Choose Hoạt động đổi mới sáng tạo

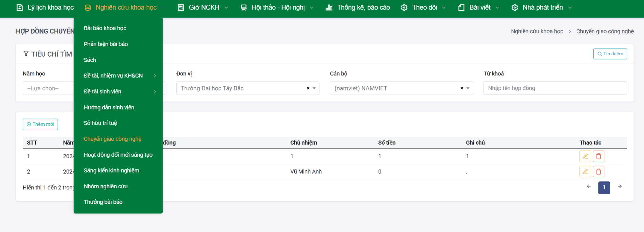118,155
